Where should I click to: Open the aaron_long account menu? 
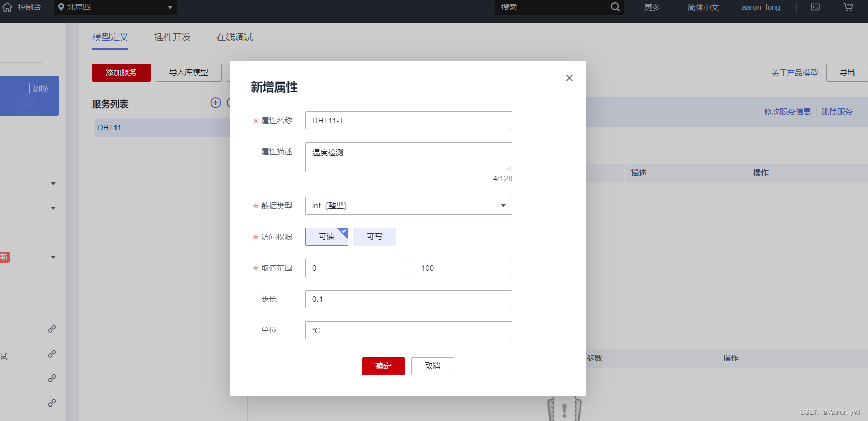coord(760,7)
